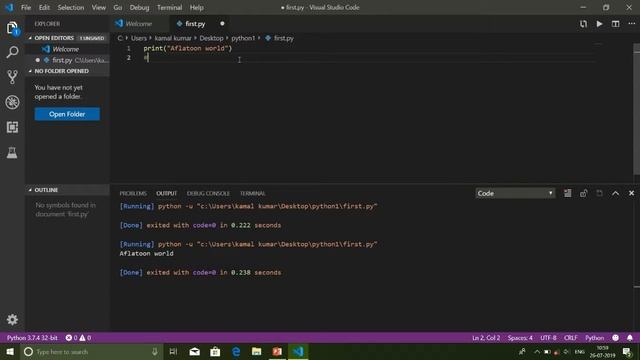Open the Selection menu
The height and width of the screenshot is (360, 640).
click(x=71, y=7)
